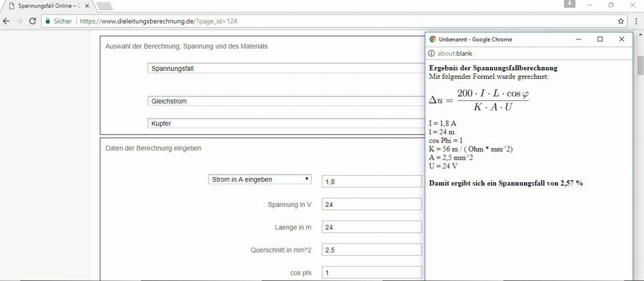The height and width of the screenshot is (281, 644).
Task: Bookmark page with star icon
Action: [621, 21]
